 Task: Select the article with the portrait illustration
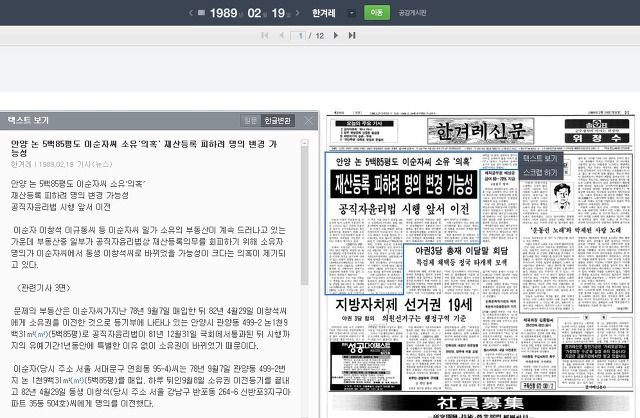tap(576, 233)
